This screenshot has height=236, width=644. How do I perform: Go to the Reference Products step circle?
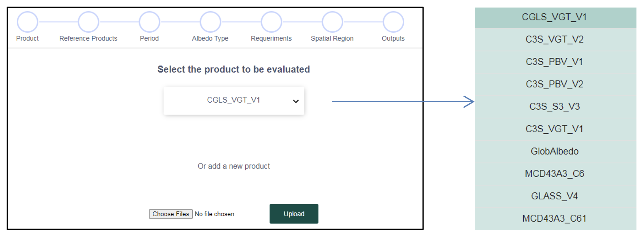[89, 22]
